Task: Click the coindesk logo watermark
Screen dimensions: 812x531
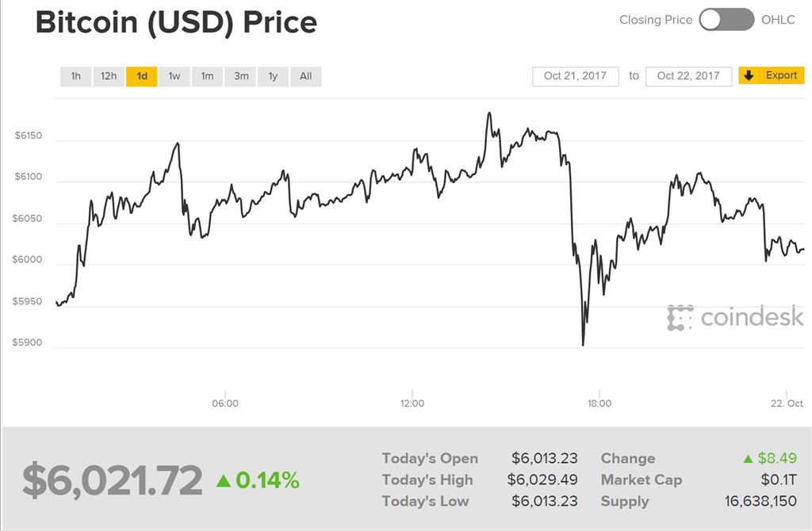Action: [735, 318]
